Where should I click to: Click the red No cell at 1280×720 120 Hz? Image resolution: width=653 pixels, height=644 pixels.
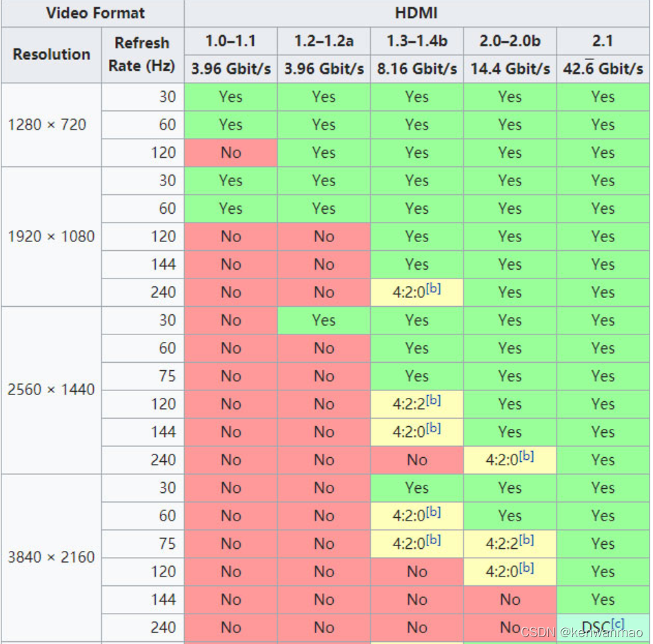point(231,153)
